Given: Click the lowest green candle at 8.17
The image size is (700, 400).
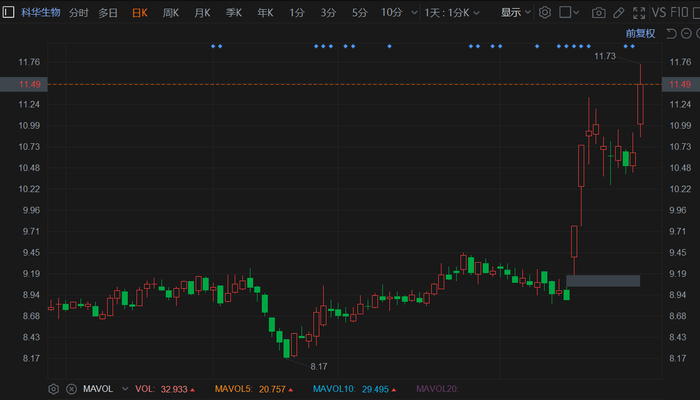Looking at the screenshot, I should click(x=287, y=348).
